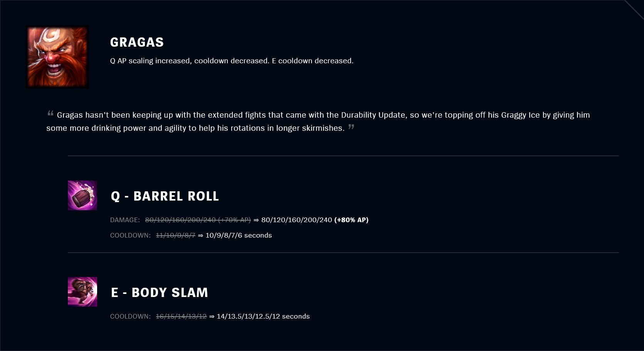Click the diagonal corner decoration top right

pos(634,10)
